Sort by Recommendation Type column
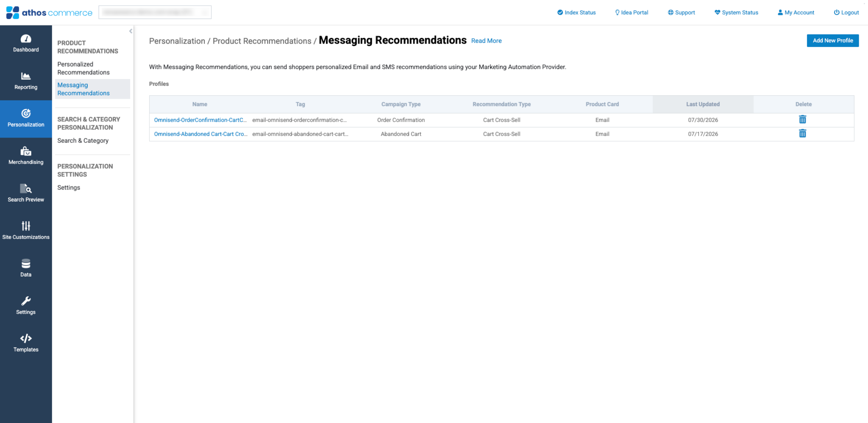This screenshot has width=868, height=423. point(501,105)
